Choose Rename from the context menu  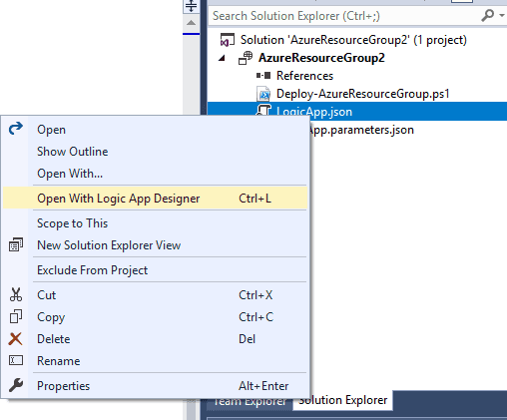click(x=155, y=361)
